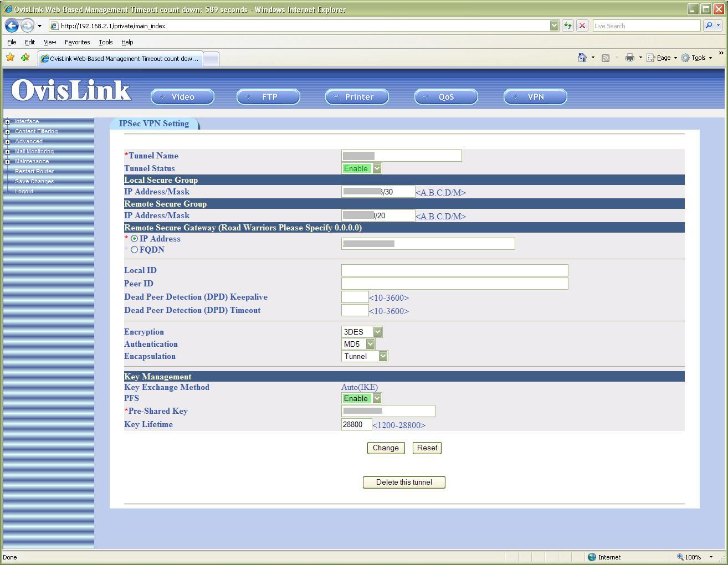
Task: Click the Change button
Action: tap(386, 448)
